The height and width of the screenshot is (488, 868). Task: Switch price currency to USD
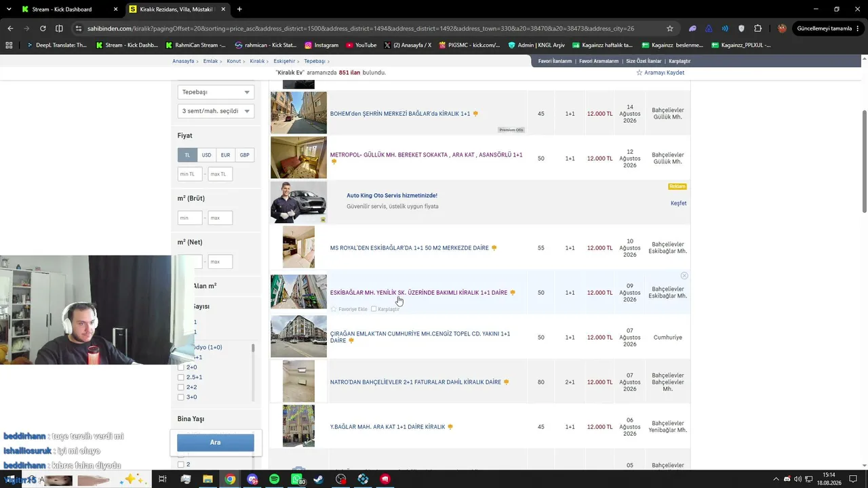pos(206,155)
